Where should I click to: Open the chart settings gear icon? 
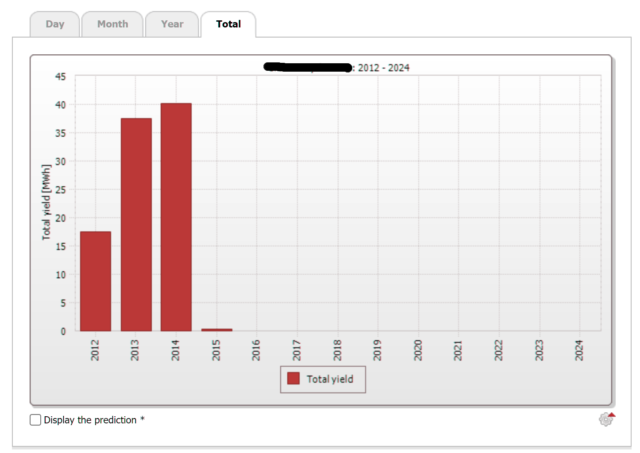click(x=606, y=419)
